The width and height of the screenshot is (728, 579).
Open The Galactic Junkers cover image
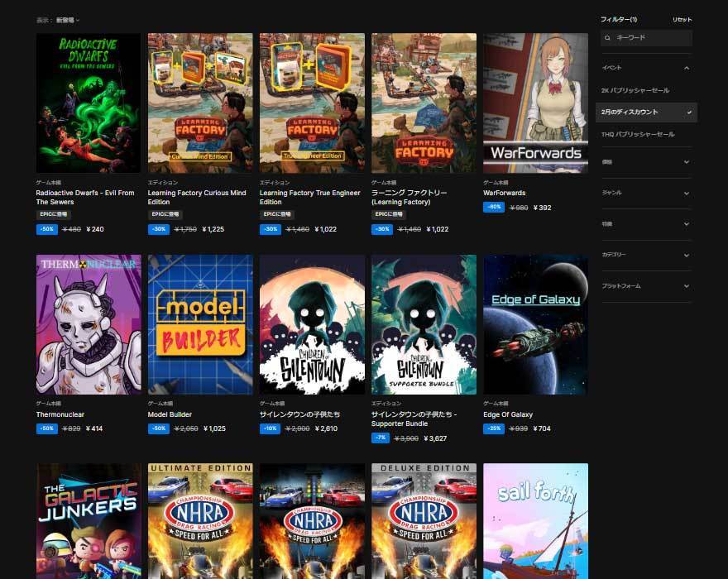[89, 521]
